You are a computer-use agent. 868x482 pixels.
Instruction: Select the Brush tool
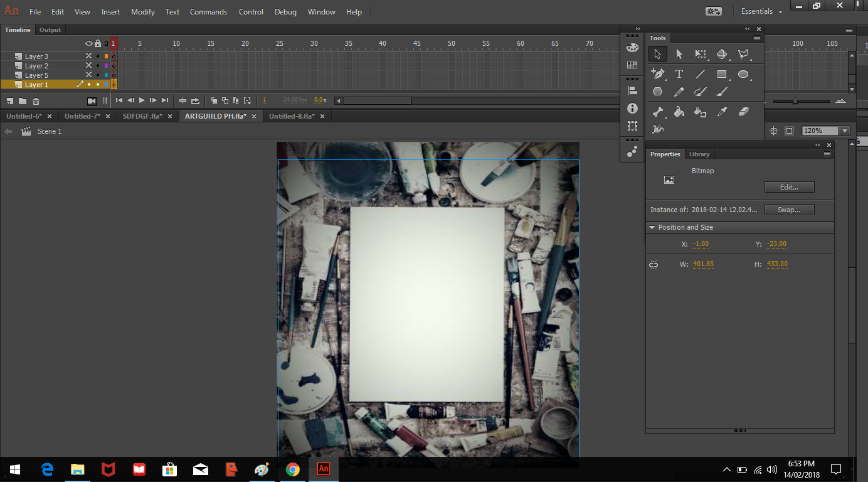pyautogui.click(x=722, y=92)
